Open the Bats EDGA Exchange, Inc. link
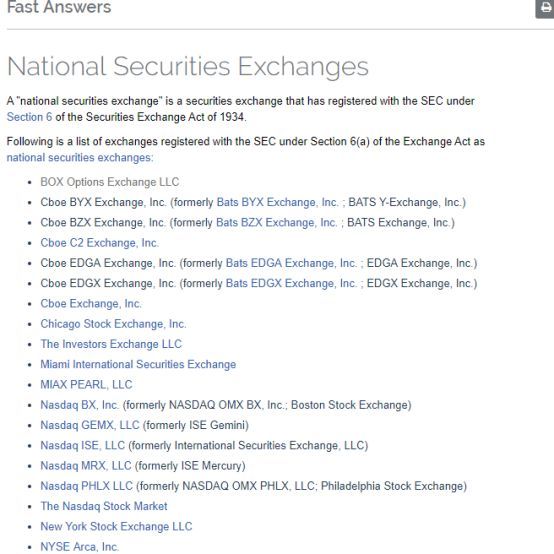Image resolution: width=554 pixels, height=554 pixels. [291, 263]
